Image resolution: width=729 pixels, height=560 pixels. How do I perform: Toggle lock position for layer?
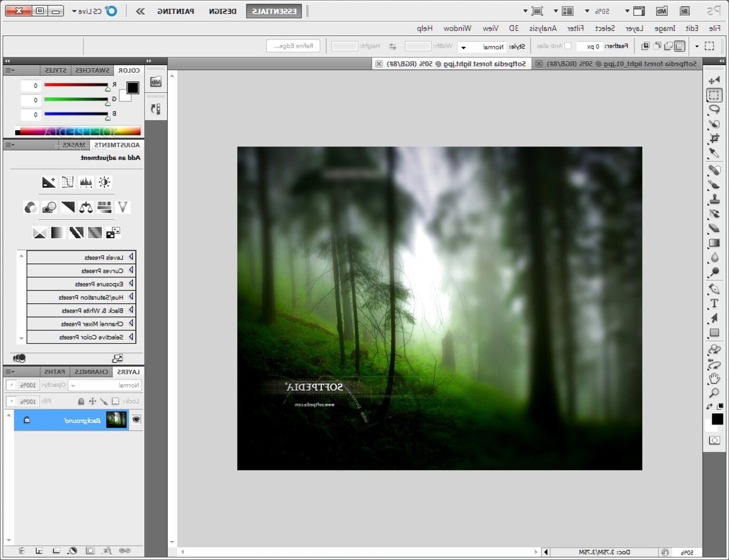pos(92,401)
